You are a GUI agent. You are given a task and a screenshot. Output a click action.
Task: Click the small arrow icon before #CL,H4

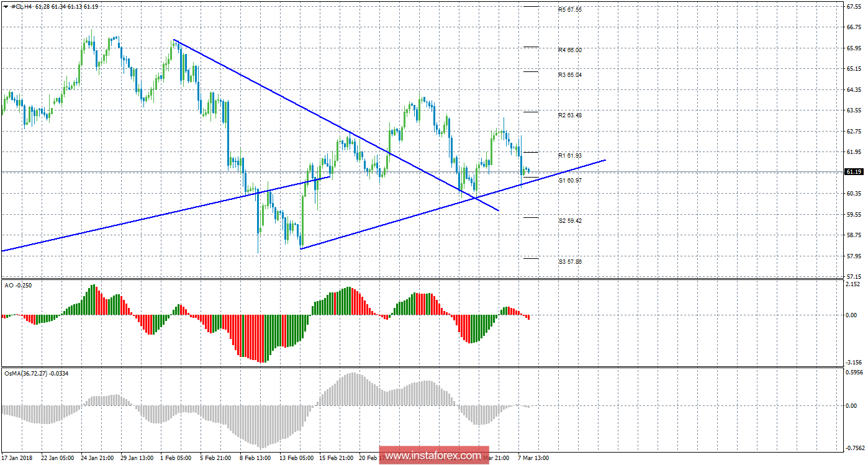tap(6, 6)
